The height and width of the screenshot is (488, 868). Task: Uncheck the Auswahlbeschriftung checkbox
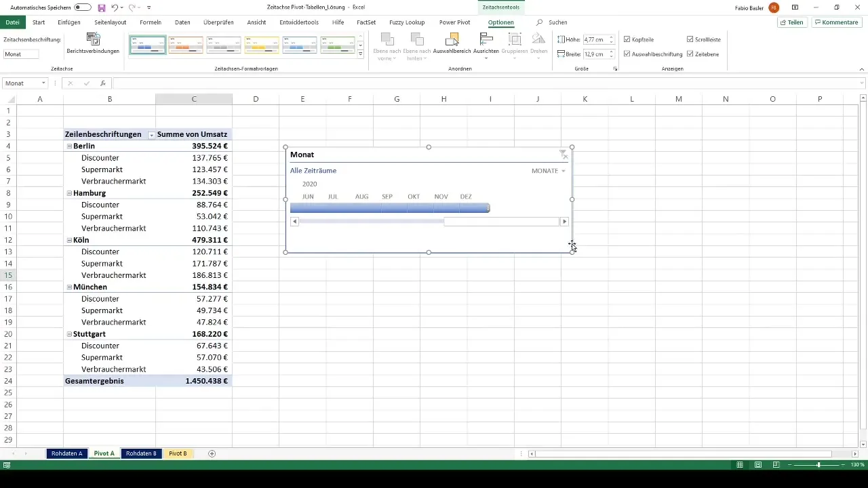627,54
